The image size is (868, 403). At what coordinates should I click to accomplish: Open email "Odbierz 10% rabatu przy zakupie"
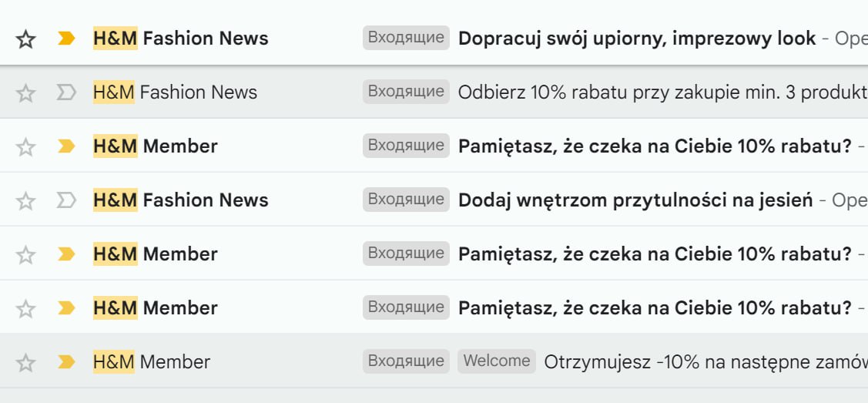point(662,92)
